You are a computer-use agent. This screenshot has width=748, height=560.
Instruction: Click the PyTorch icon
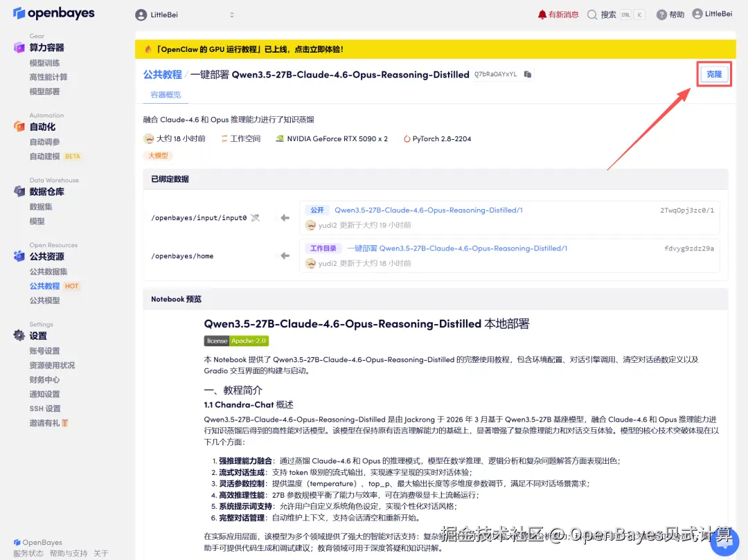407,139
